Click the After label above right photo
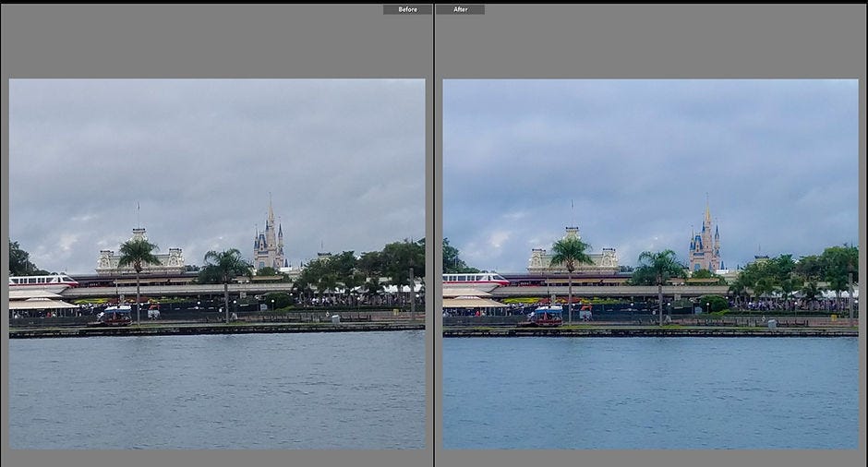 (460, 9)
